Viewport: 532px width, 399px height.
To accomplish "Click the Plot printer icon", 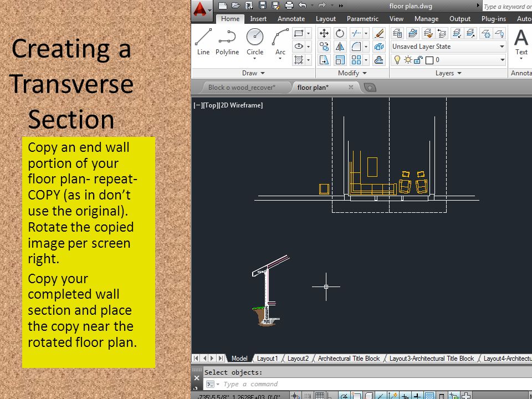I will pyautogui.click(x=289, y=5).
